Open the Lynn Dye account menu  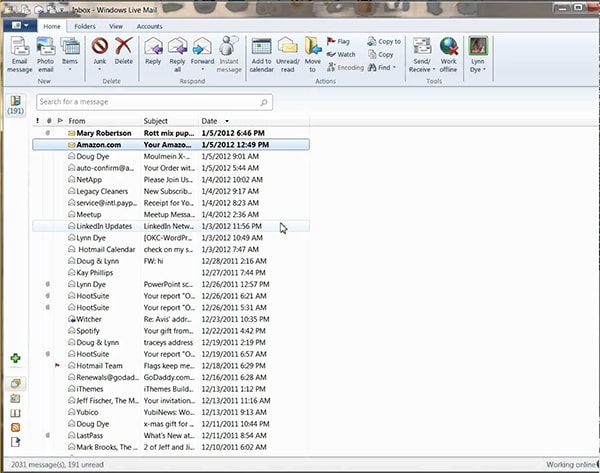478,55
